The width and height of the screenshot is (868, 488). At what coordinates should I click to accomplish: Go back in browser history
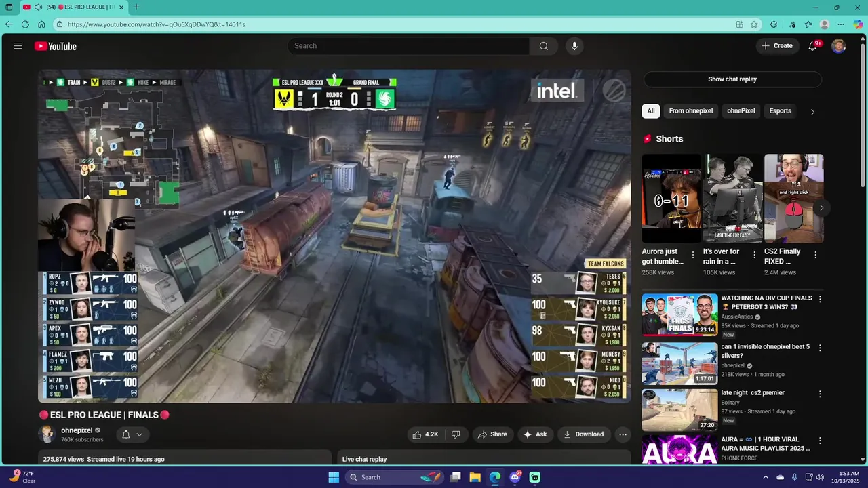click(9, 24)
